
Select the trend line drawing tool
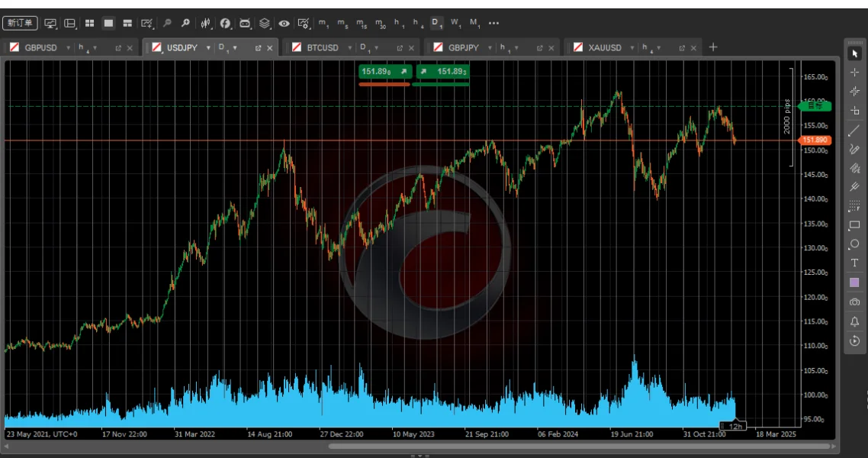[x=854, y=131]
